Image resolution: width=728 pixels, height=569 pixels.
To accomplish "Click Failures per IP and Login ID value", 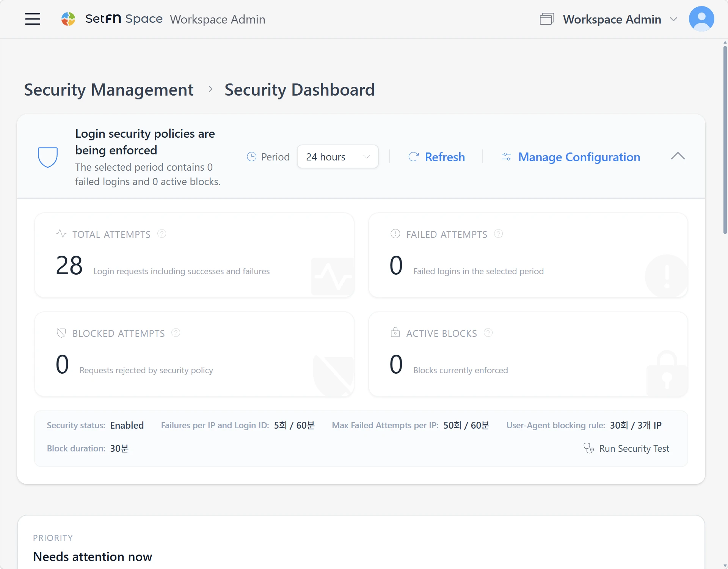I will click(x=294, y=425).
